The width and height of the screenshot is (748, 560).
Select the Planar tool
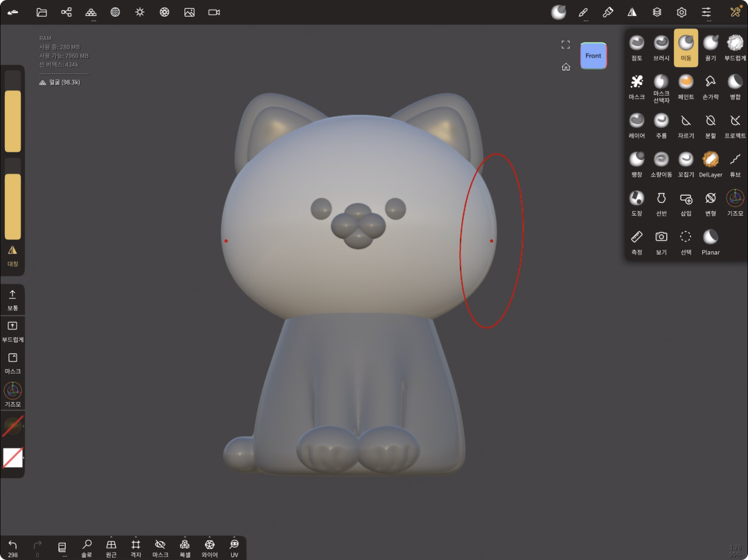[711, 242]
